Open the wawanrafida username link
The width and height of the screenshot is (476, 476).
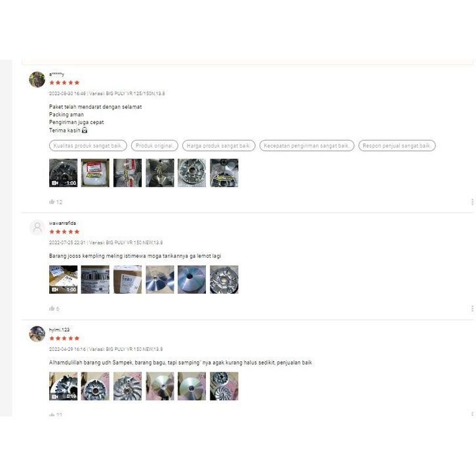62,223
